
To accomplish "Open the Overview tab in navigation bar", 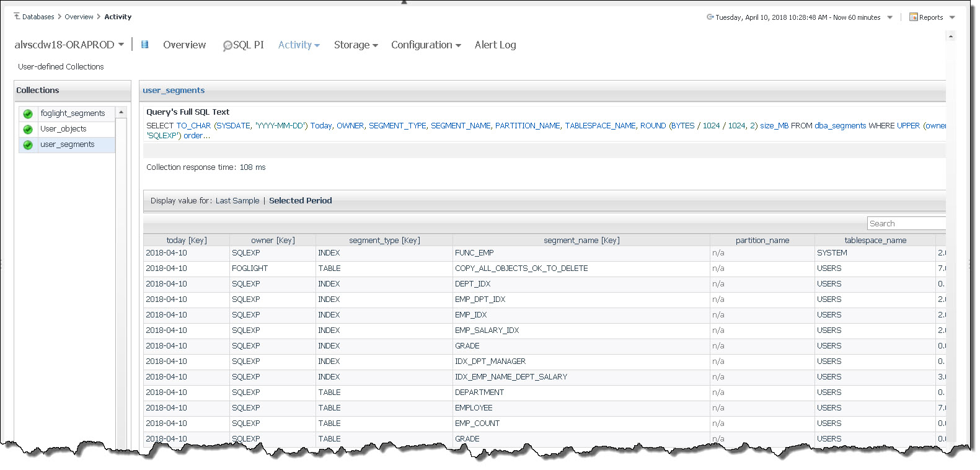I will (x=184, y=45).
